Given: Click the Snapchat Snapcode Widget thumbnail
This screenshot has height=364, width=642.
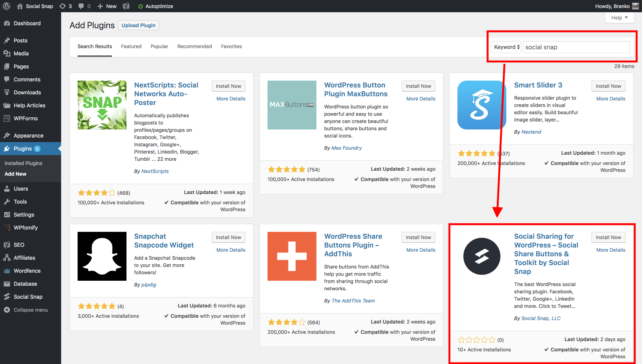Looking at the screenshot, I should click(102, 256).
